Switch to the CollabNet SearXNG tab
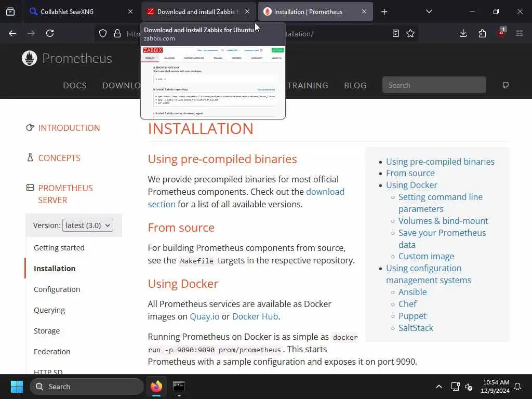This screenshot has width=532, height=399. click(x=81, y=11)
